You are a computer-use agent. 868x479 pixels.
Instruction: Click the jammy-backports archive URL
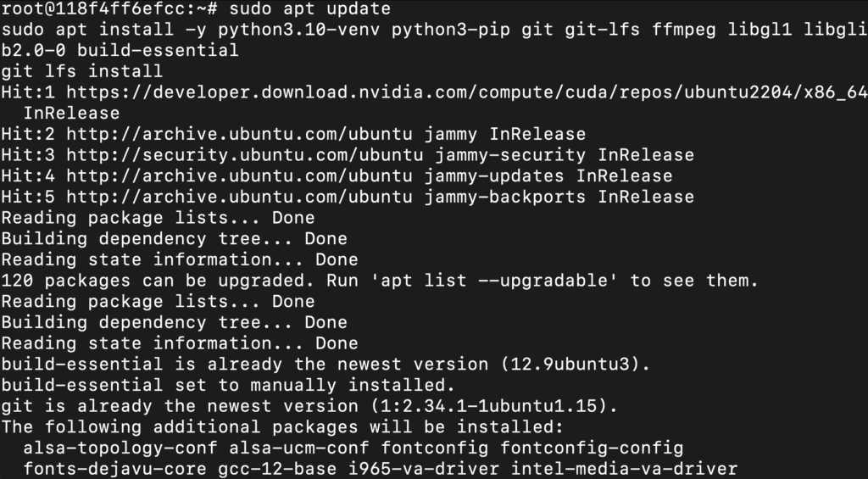(240, 197)
